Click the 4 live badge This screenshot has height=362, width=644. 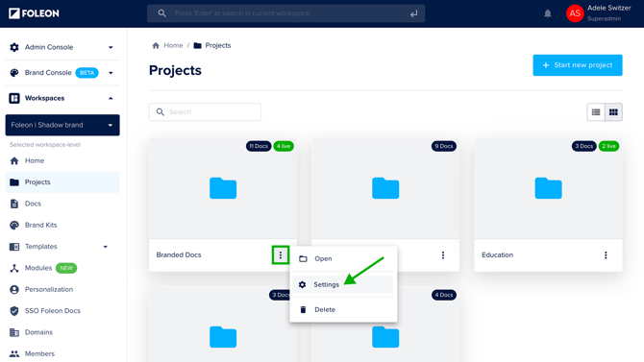pyautogui.click(x=284, y=146)
